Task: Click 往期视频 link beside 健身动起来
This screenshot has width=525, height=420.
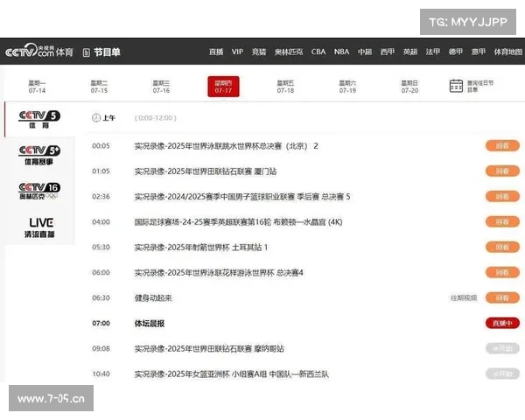Action: pyautogui.click(x=464, y=297)
